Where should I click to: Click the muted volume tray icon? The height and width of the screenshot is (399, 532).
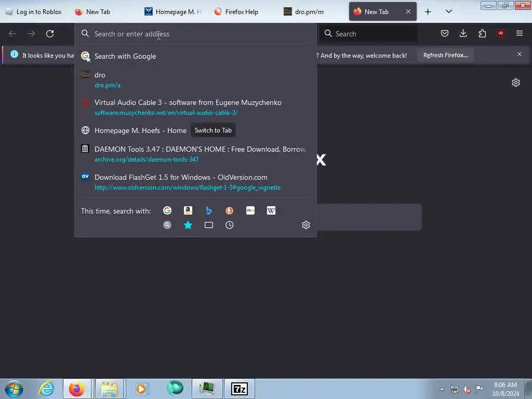(467, 390)
